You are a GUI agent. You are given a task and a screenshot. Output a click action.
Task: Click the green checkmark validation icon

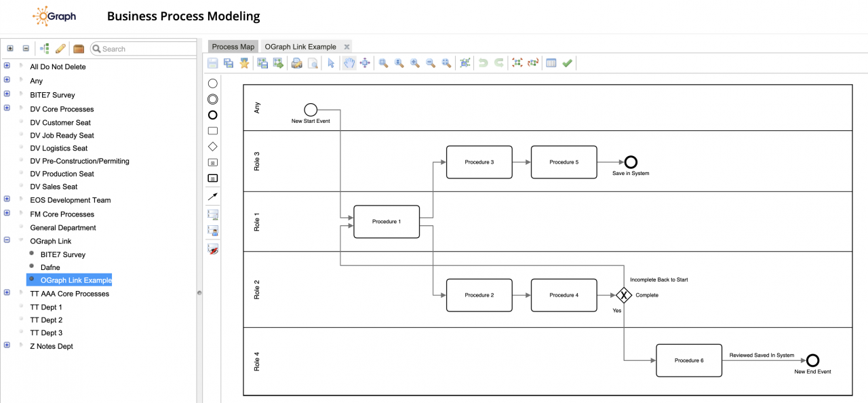click(567, 62)
